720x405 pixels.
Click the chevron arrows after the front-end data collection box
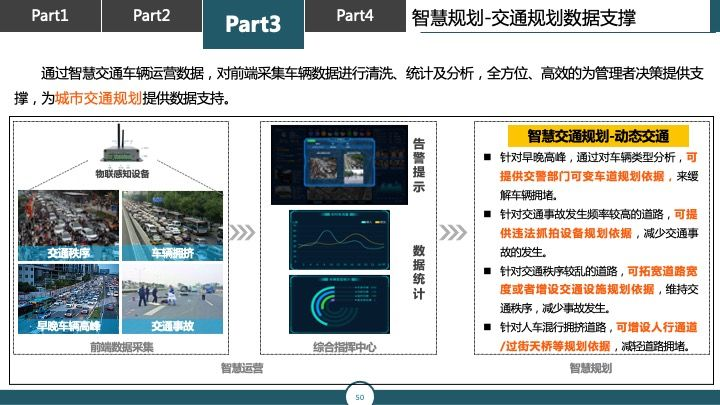tap(242, 232)
